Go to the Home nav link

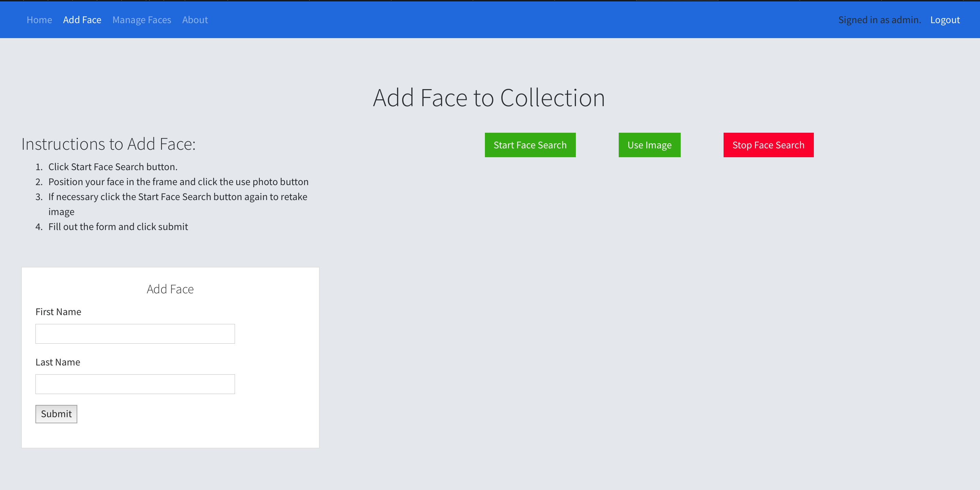[39, 20]
